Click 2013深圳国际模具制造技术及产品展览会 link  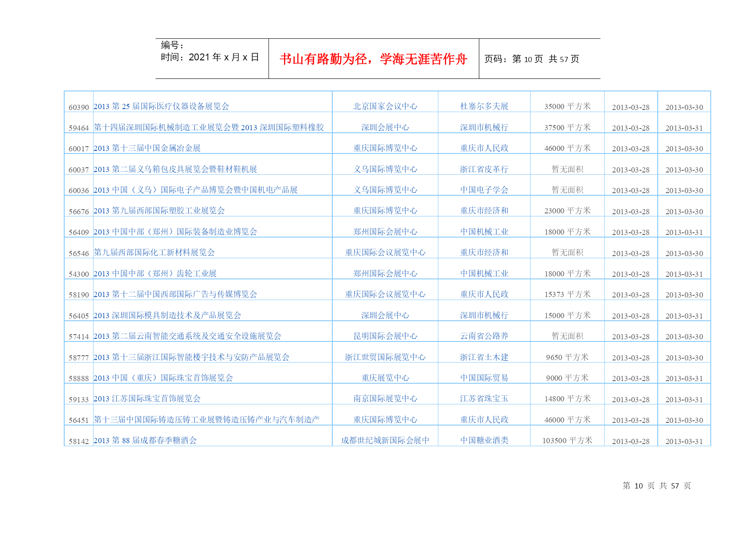pyautogui.click(x=167, y=316)
